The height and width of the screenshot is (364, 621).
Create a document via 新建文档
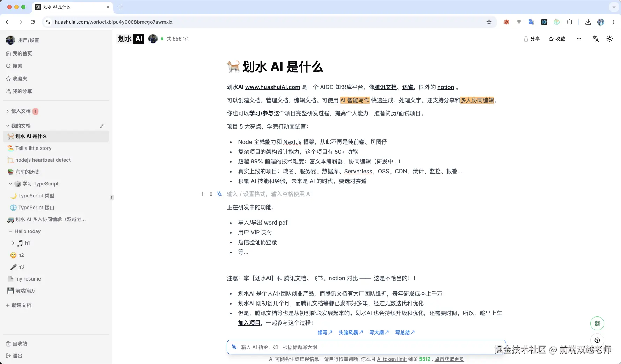19,305
